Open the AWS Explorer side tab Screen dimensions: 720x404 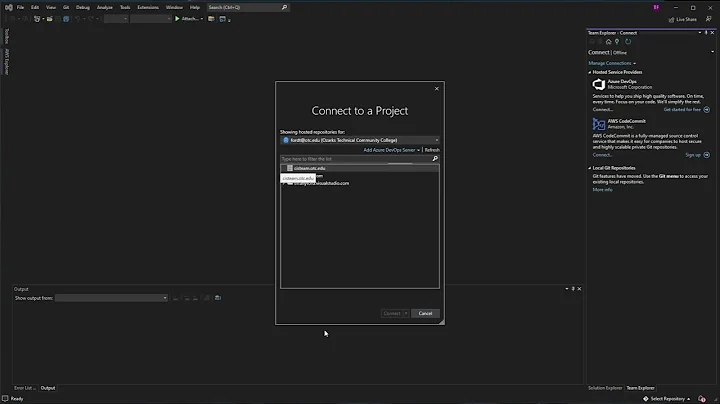click(6, 61)
